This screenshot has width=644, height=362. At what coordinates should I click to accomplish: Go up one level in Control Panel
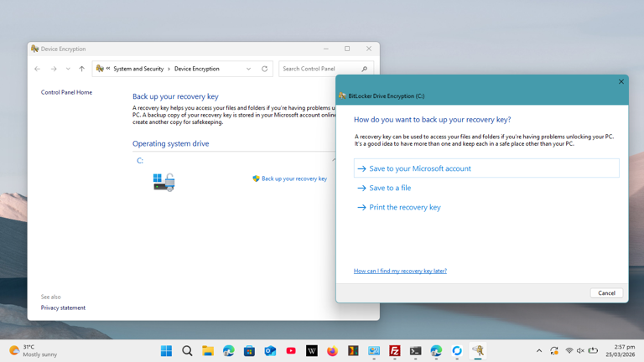pos(81,69)
